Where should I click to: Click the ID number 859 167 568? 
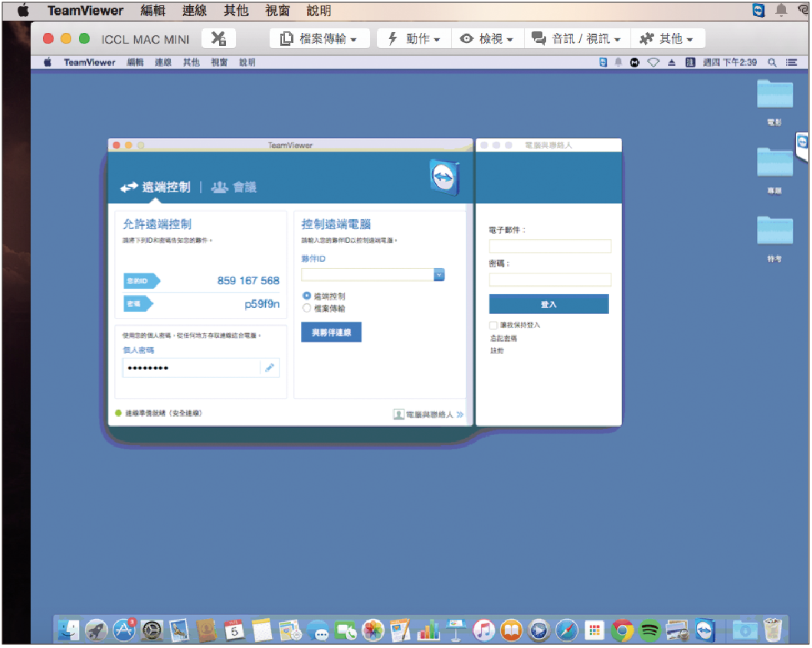click(x=248, y=281)
